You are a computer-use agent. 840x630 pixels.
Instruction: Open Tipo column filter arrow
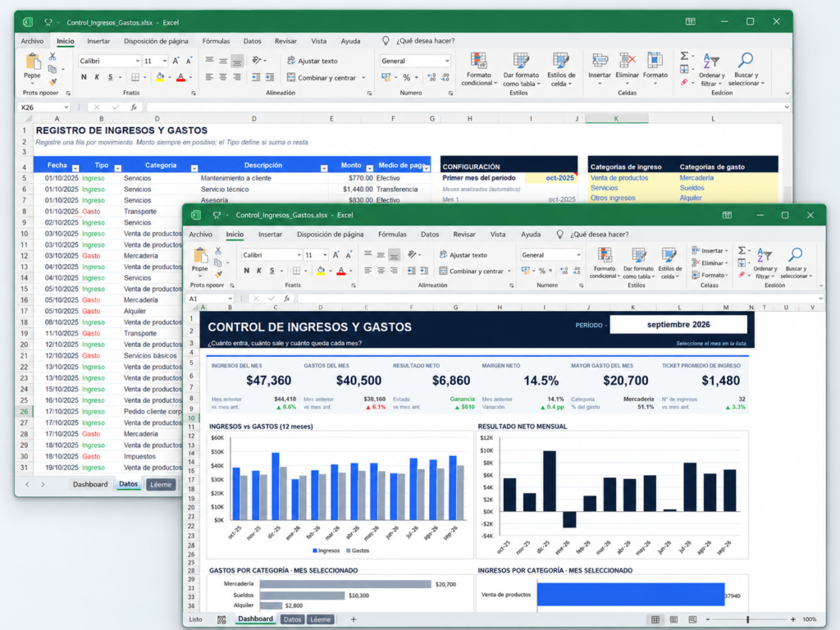pyautogui.click(x=118, y=168)
